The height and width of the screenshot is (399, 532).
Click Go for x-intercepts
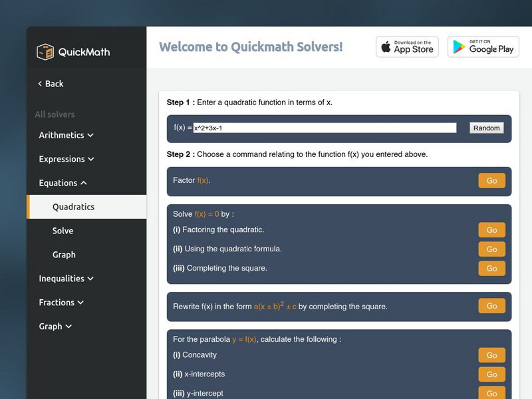pyautogui.click(x=491, y=374)
